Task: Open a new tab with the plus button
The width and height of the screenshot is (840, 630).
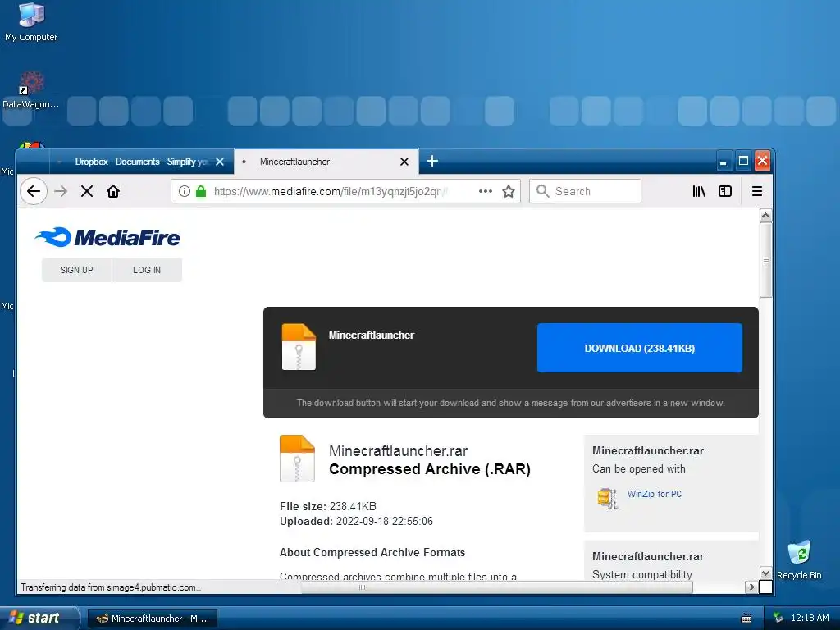Action: tap(432, 161)
